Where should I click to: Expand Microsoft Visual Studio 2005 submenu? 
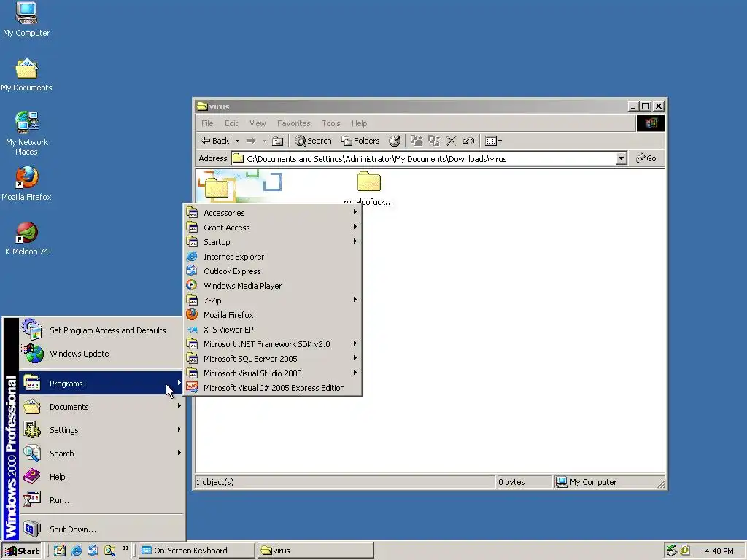(273, 373)
